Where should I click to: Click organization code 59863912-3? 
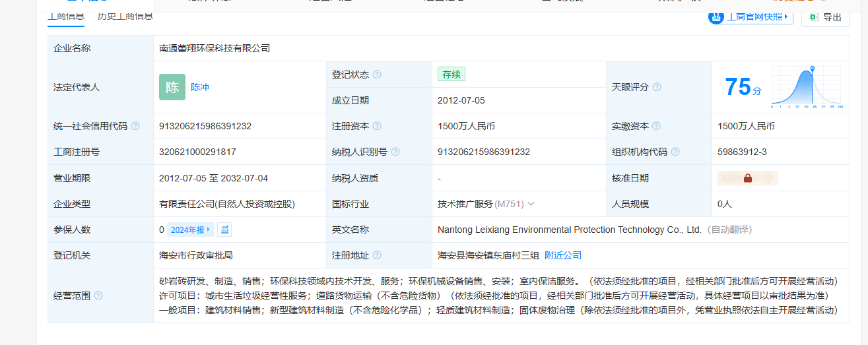point(743,152)
